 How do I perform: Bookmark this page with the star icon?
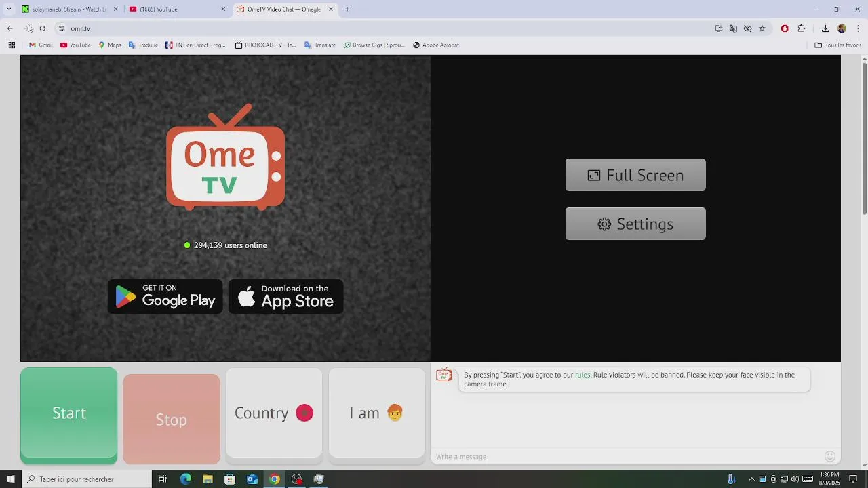pyautogui.click(x=762, y=28)
